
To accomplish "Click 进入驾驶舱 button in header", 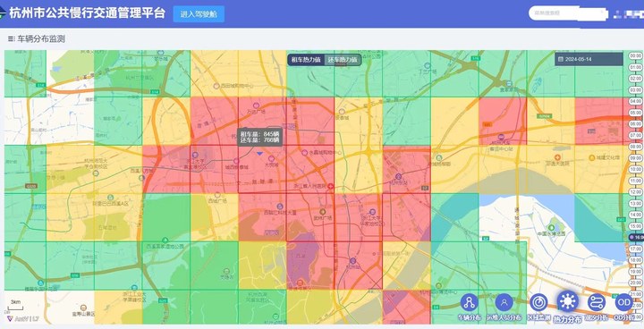I will point(199,14).
